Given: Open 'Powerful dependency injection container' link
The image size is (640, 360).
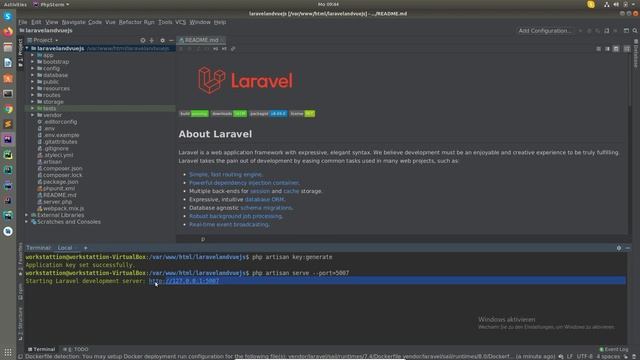Looking at the screenshot, I should click(x=244, y=183).
